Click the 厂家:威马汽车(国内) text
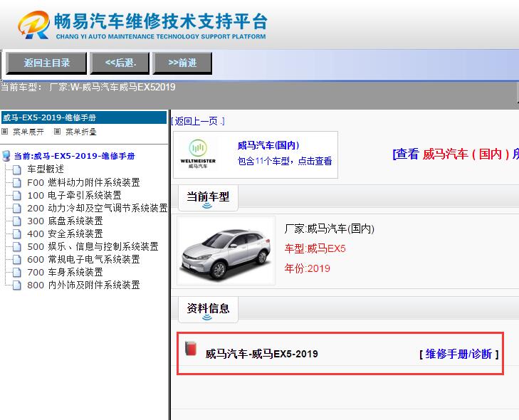Viewport: 519px width, 420px height. coord(330,229)
